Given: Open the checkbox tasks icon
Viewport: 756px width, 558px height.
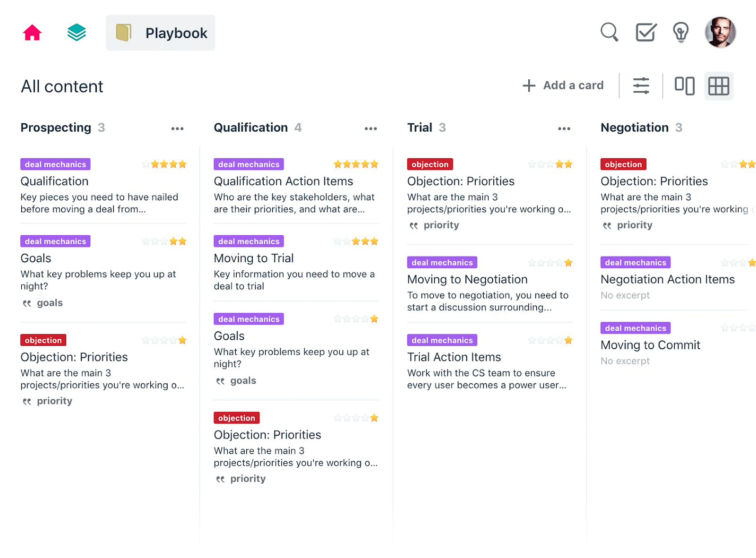Looking at the screenshot, I should click(x=645, y=33).
